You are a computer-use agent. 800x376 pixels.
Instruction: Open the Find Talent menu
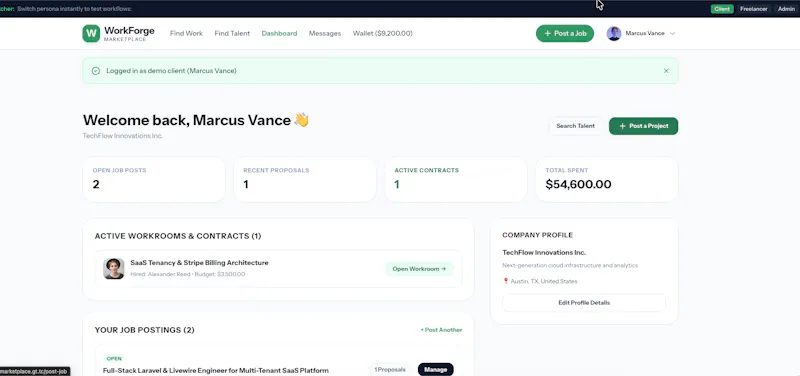click(x=232, y=33)
